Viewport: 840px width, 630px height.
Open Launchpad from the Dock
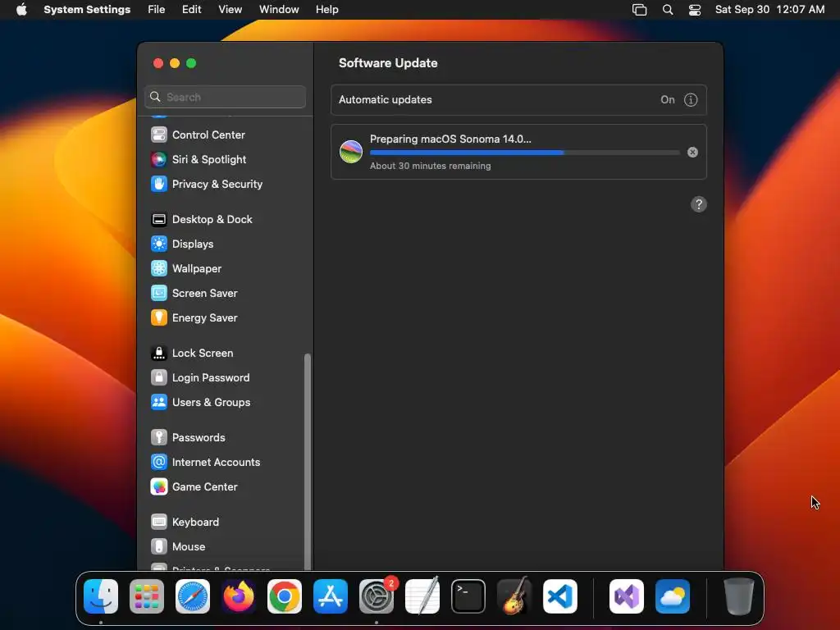coord(147,597)
